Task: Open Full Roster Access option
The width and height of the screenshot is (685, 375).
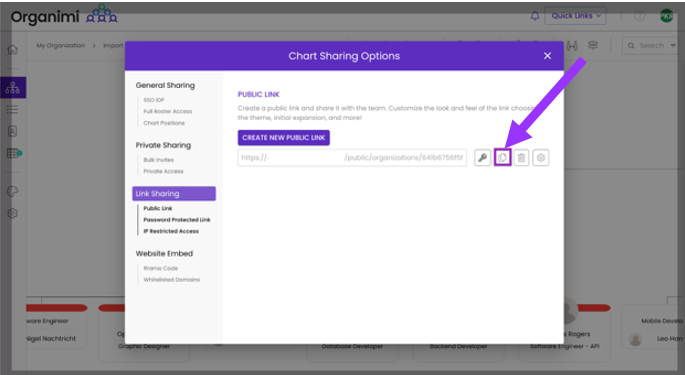Action: (168, 111)
